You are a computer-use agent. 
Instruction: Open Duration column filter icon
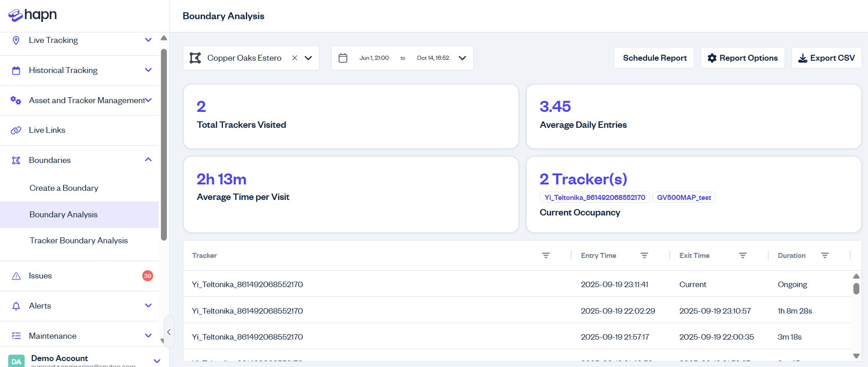coord(825,256)
